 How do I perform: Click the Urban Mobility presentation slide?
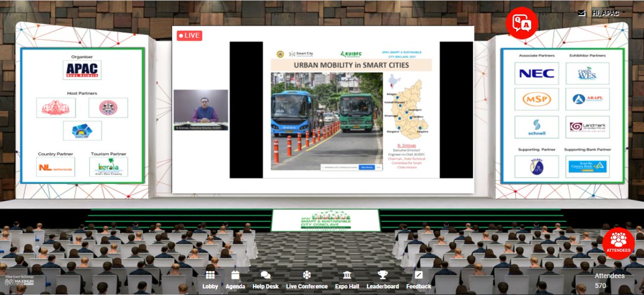pyautogui.click(x=352, y=110)
